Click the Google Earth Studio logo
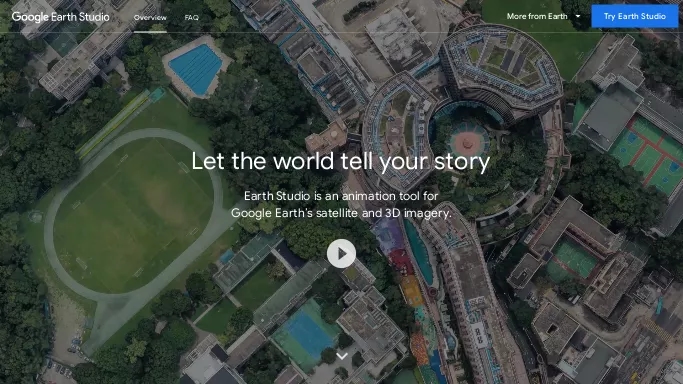The height and width of the screenshot is (384, 683). pos(61,17)
